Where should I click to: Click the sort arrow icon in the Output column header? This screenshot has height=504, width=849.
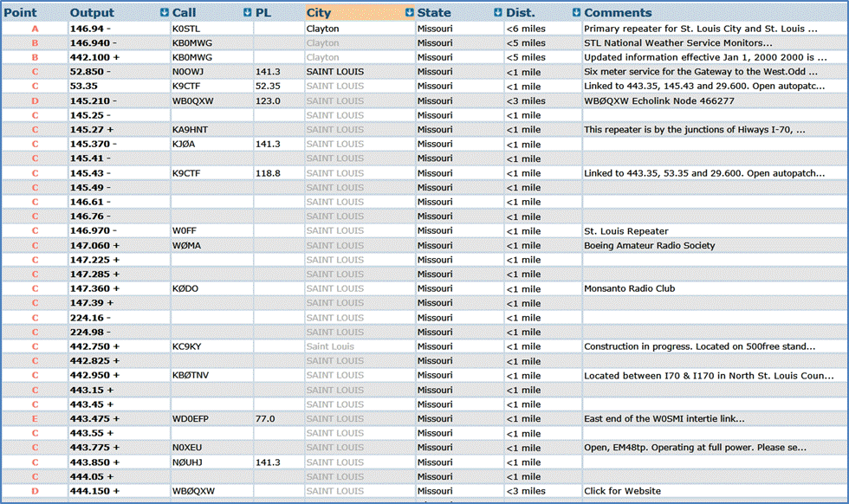click(165, 12)
